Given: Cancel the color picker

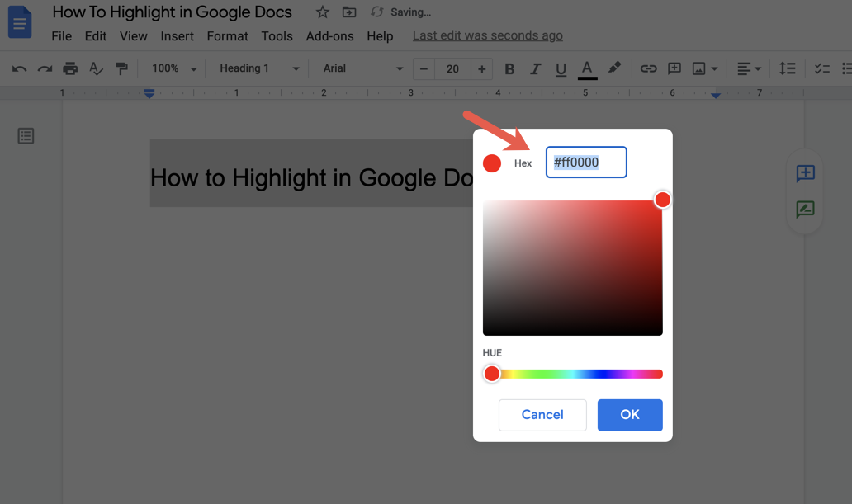Looking at the screenshot, I should (x=542, y=415).
